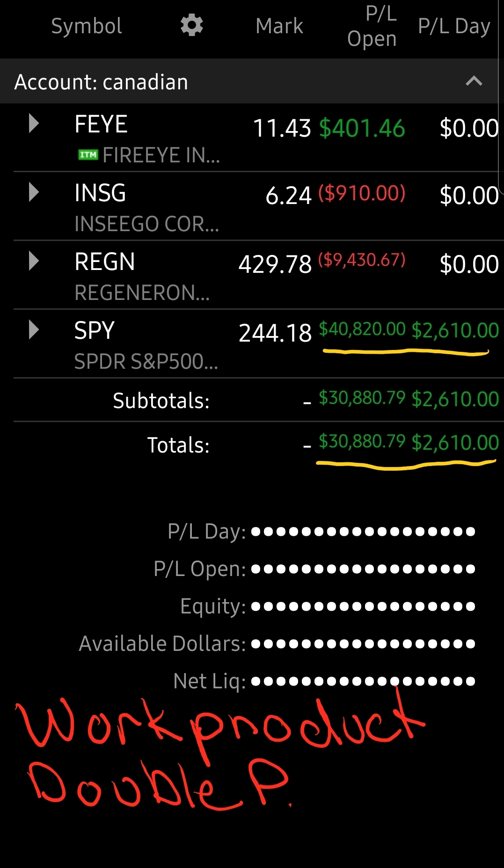Sort by the P/L Day column header

(x=454, y=26)
